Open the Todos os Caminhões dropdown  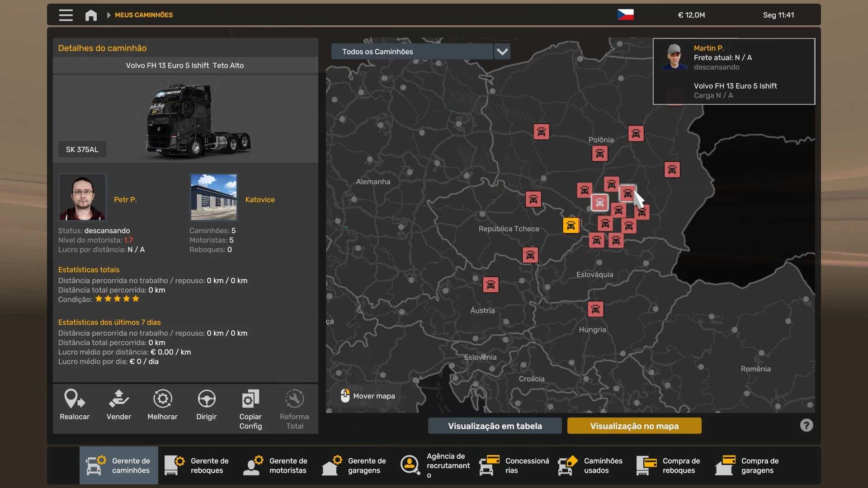(x=412, y=52)
